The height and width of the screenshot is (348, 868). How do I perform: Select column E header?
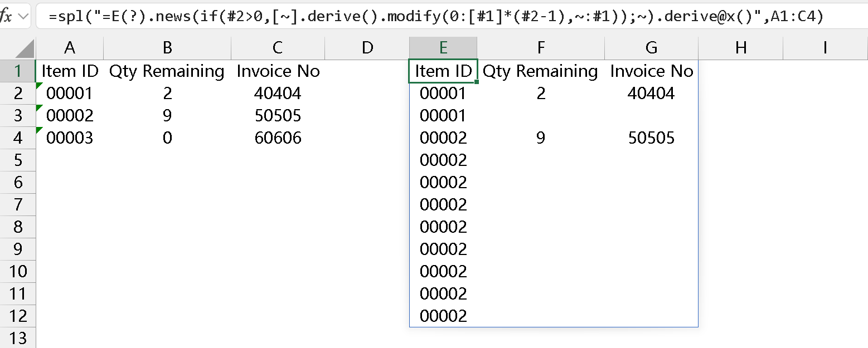443,48
